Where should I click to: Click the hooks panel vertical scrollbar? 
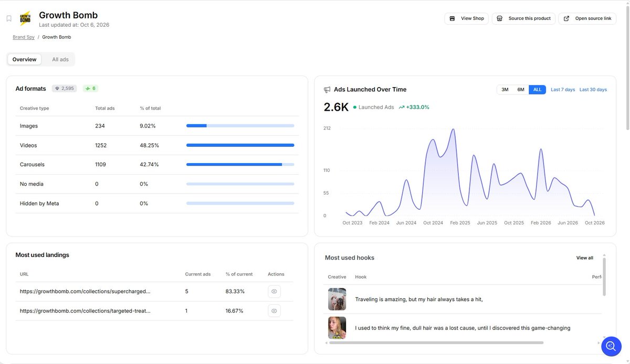(x=604, y=276)
